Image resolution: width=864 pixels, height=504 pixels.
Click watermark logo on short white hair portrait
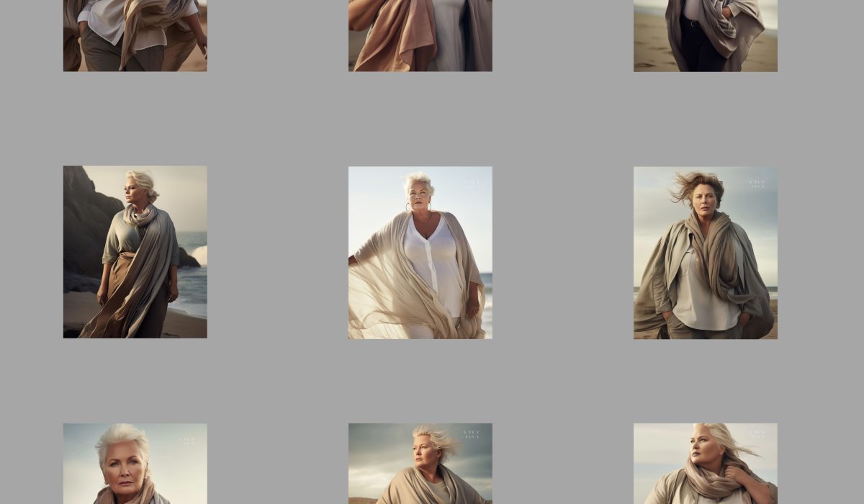point(186,441)
